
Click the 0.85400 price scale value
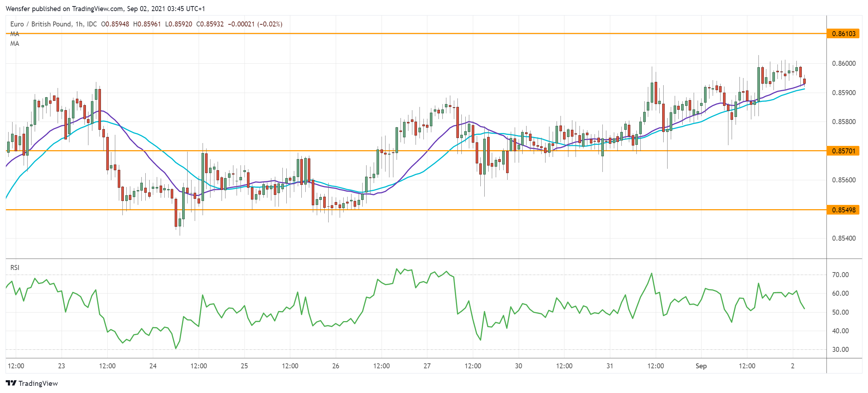(844, 238)
